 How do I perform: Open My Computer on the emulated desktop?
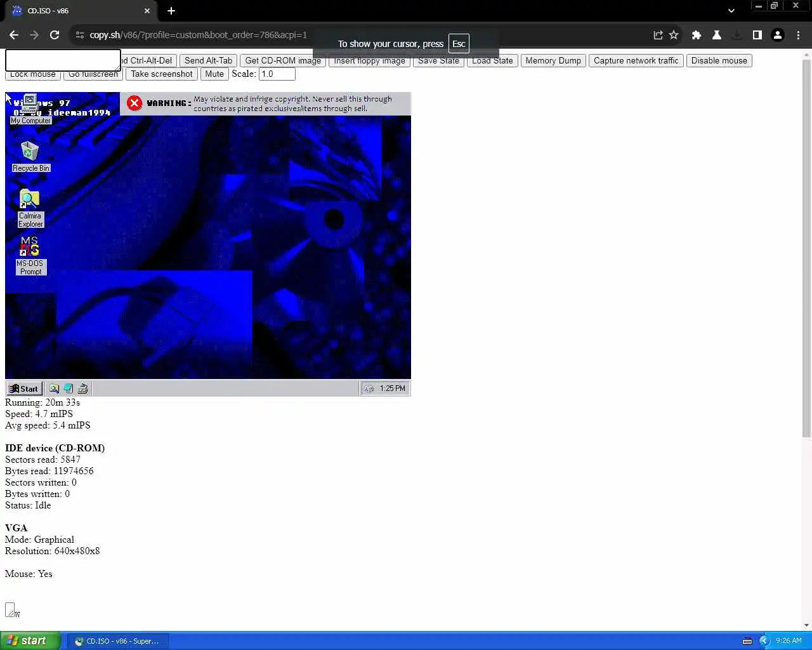click(30, 109)
